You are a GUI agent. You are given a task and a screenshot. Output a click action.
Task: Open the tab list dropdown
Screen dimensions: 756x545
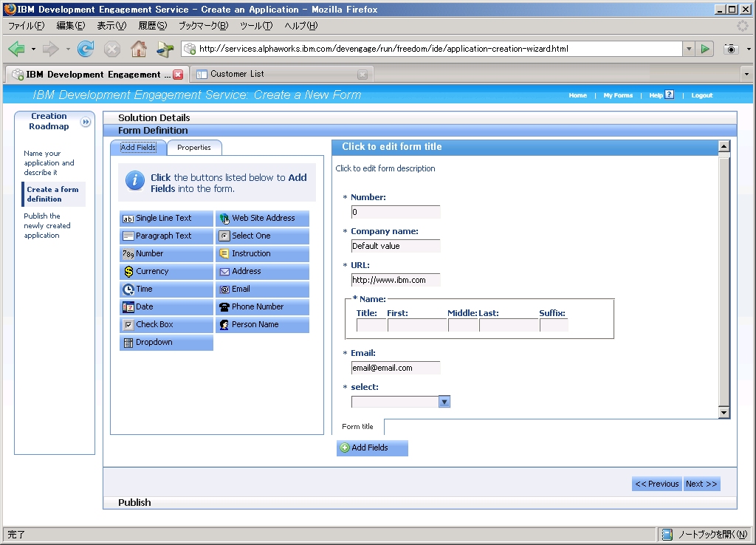746,75
